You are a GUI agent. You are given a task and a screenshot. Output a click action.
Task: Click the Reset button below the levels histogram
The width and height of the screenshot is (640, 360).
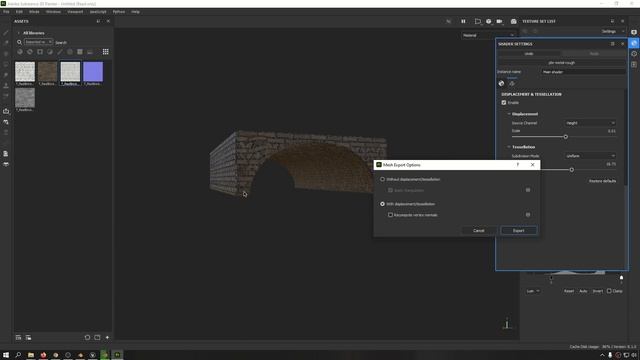(x=569, y=291)
